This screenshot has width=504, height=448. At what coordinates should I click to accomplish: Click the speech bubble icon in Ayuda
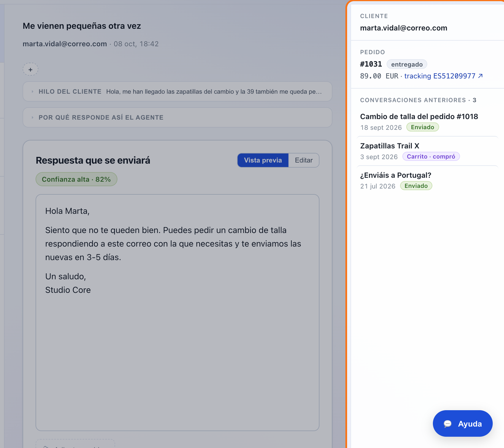[448, 424]
